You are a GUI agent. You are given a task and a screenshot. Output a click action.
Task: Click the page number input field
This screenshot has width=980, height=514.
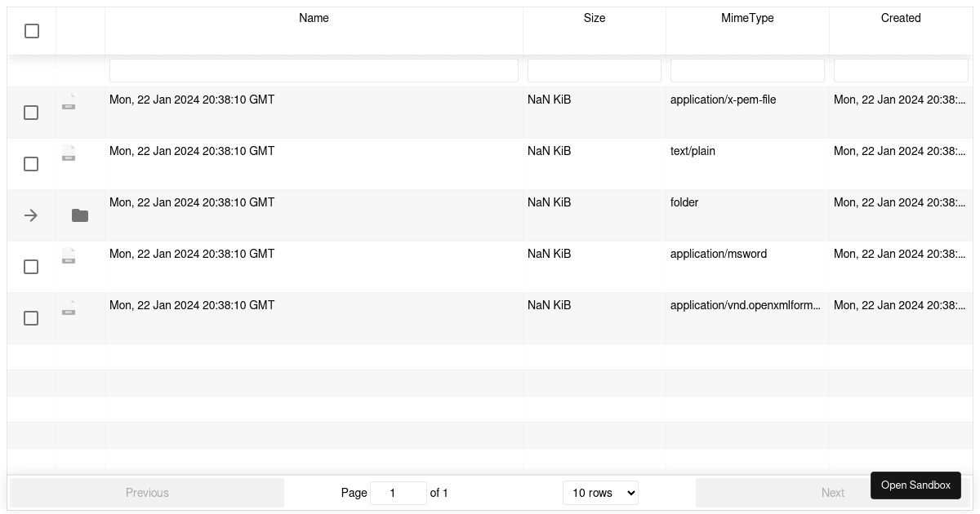tap(399, 493)
